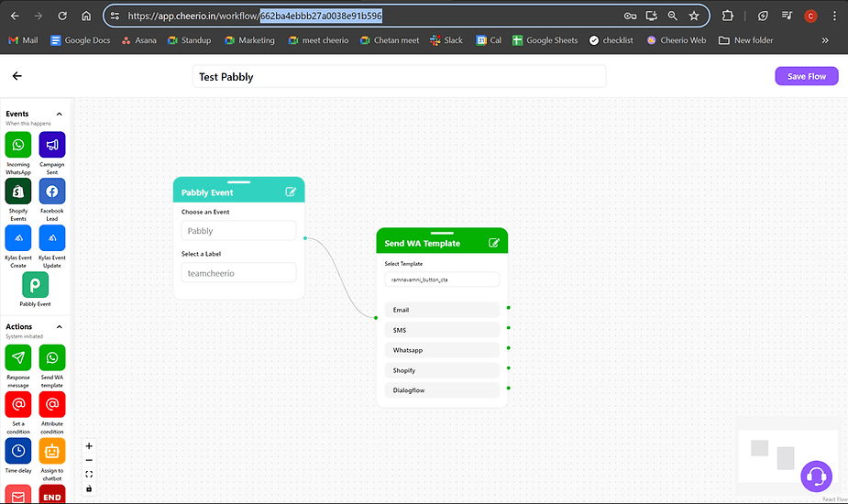This screenshot has height=504, width=848.
Task: Add Response message action
Action: 17,357
